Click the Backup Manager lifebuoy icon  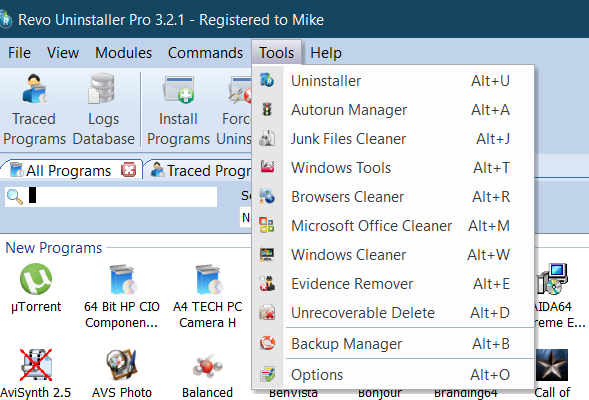(x=267, y=343)
